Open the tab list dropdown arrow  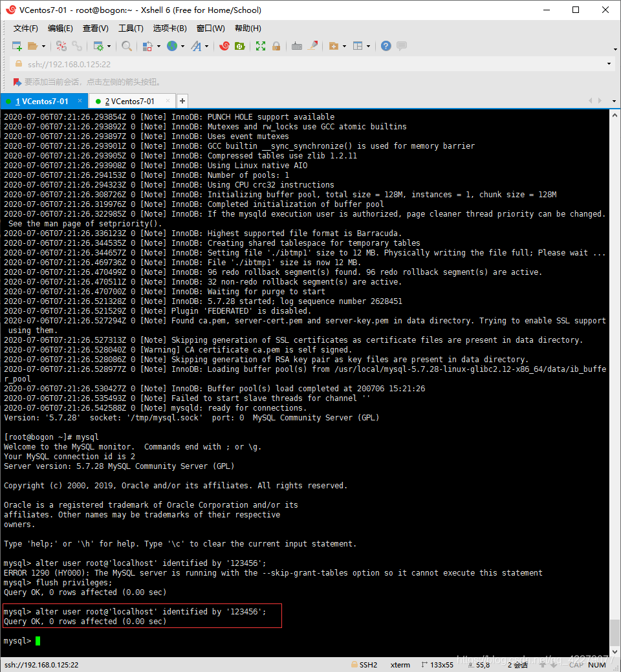click(x=614, y=102)
